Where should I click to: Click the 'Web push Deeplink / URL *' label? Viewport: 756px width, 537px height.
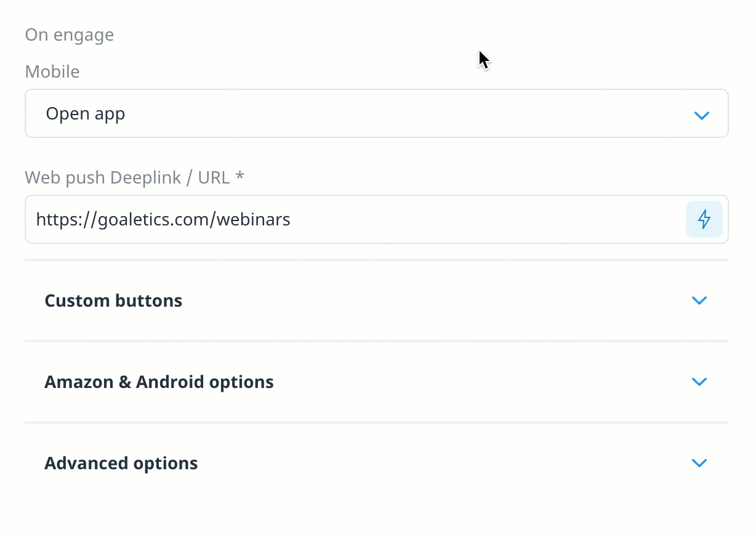pyautogui.click(x=134, y=177)
